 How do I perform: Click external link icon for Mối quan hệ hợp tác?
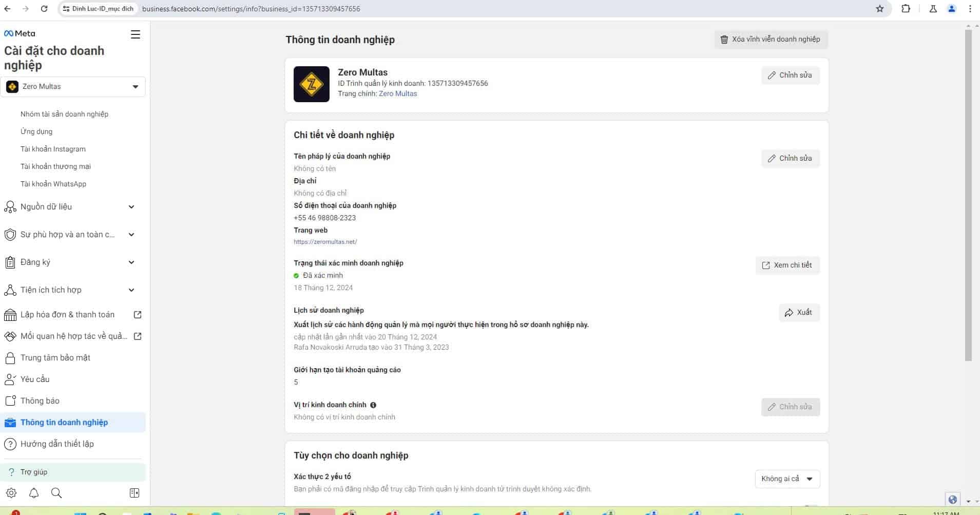(x=138, y=336)
